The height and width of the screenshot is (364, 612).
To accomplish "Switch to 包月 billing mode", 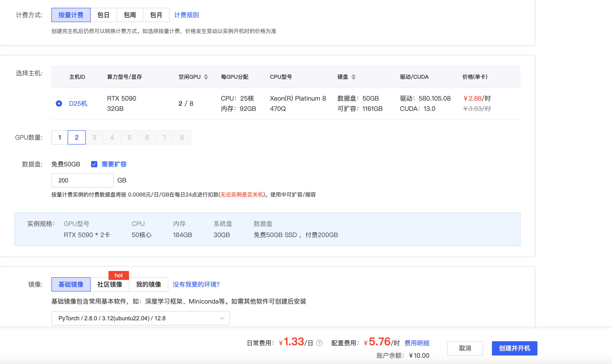I will point(156,15).
